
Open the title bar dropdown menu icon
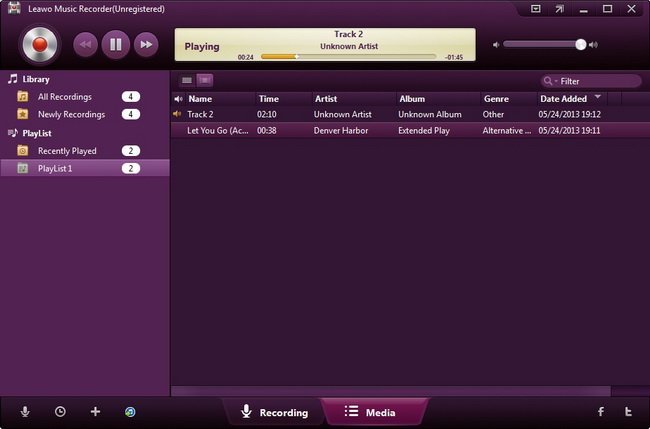(536, 9)
